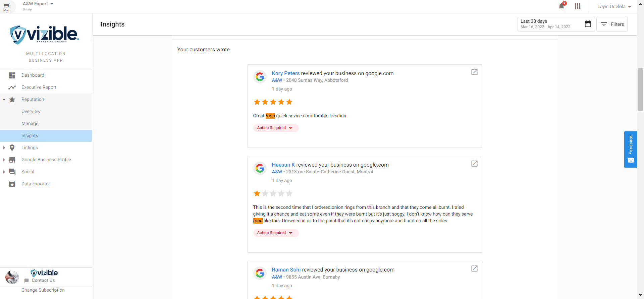Click the Menu storefront icon
This screenshot has height=299, width=644.
tap(7, 6)
